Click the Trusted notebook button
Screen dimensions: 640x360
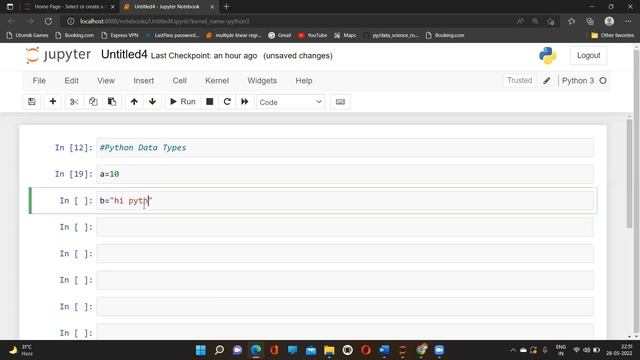coord(520,81)
